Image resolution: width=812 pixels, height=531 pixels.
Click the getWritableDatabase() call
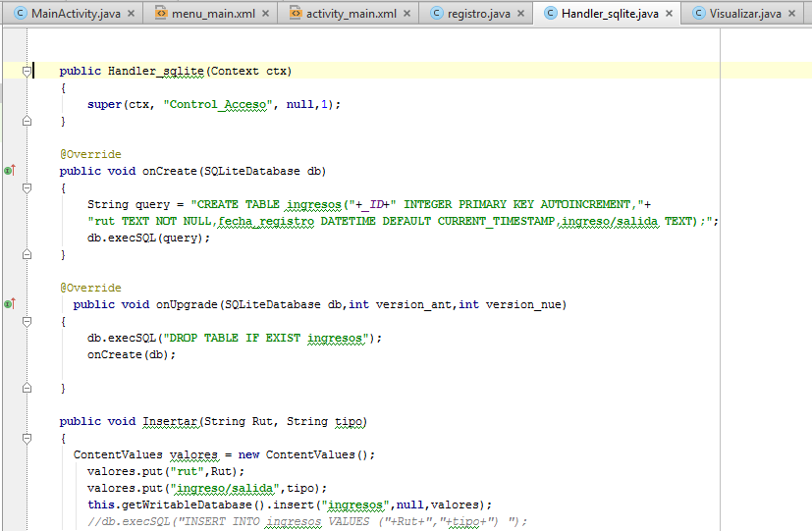point(192,505)
